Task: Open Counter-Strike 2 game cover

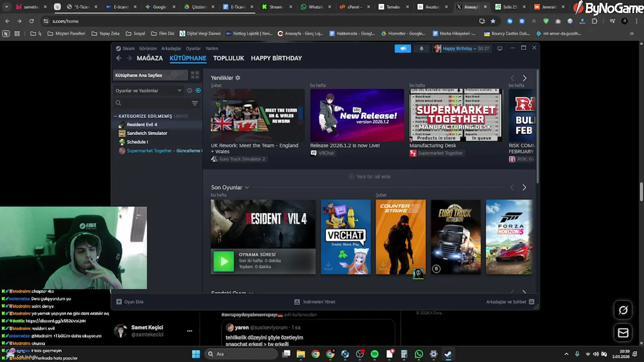Action: tap(400, 237)
